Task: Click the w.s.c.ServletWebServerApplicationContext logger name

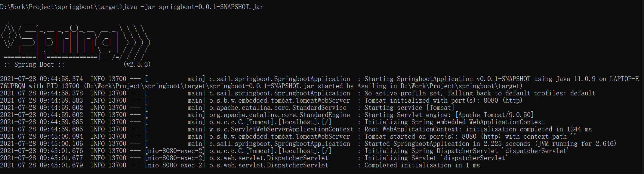Action: [281, 129]
